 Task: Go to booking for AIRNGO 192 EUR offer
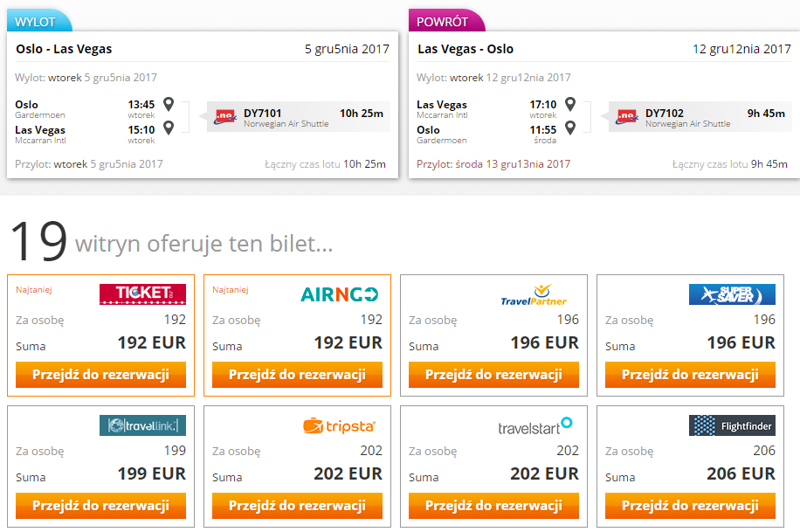[297, 375]
